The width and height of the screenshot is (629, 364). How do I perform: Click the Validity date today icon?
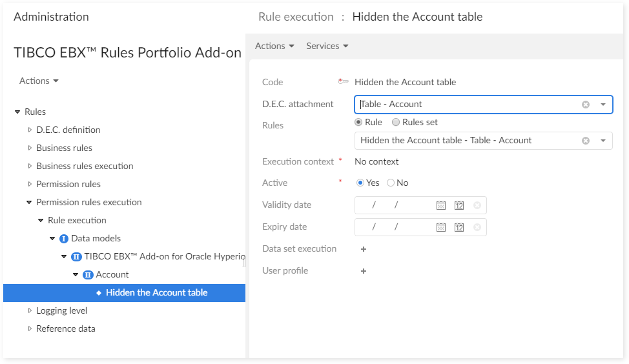click(x=459, y=205)
